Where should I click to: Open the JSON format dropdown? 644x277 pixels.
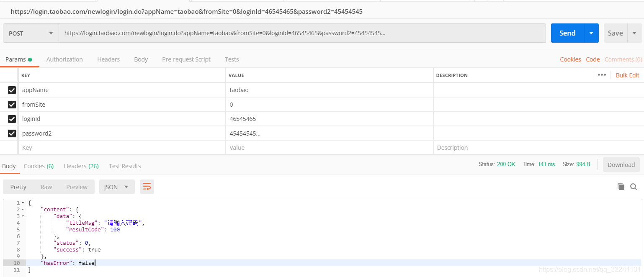coord(117,187)
